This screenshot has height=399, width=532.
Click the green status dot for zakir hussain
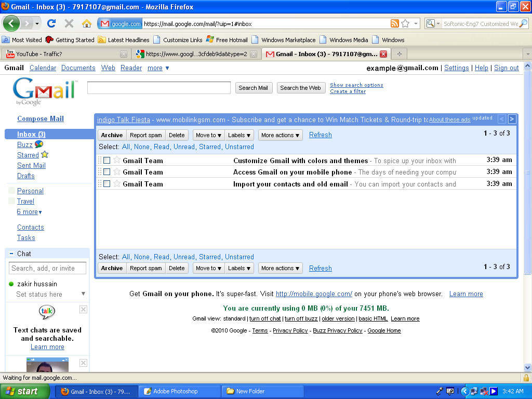pyautogui.click(x=11, y=284)
